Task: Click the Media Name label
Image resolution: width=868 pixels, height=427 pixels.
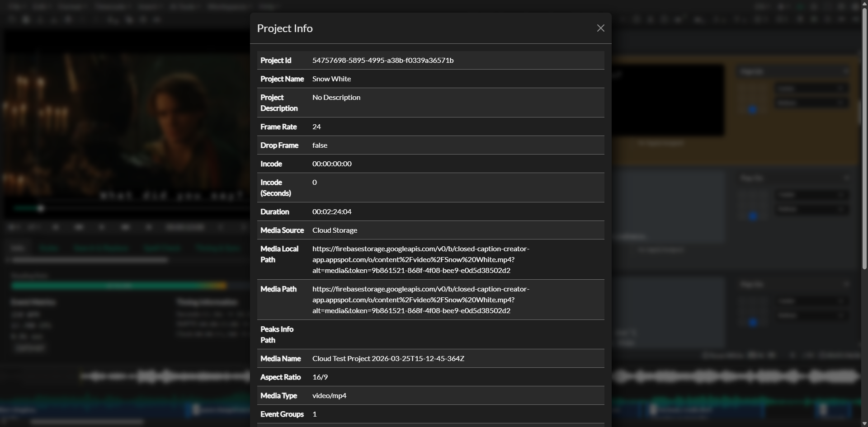Action: tap(280, 358)
